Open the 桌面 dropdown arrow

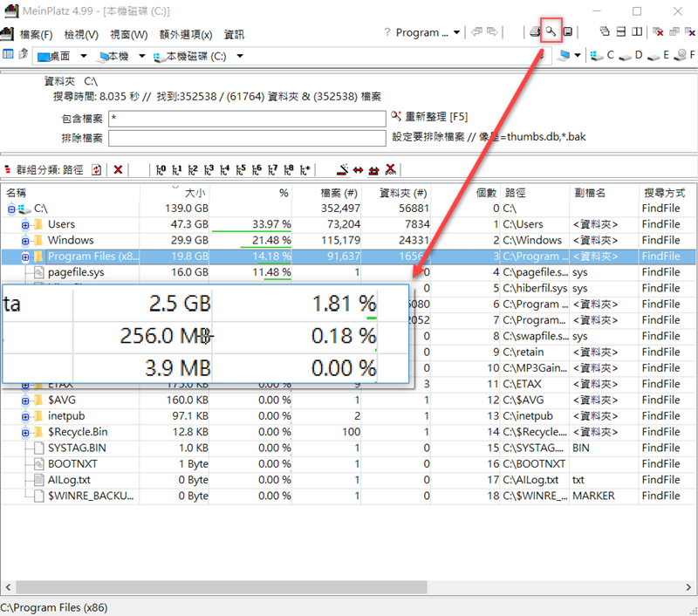click(84, 56)
